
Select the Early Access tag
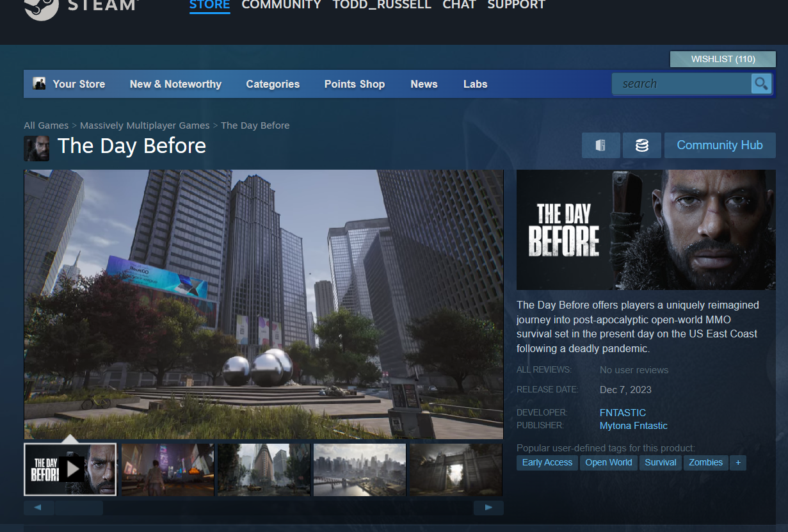(547, 462)
